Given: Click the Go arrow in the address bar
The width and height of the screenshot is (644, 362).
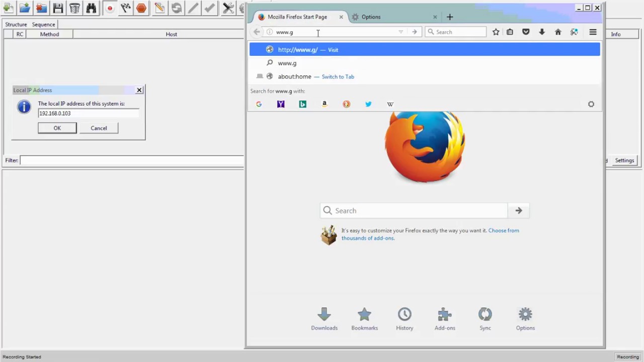Looking at the screenshot, I should pos(414,32).
